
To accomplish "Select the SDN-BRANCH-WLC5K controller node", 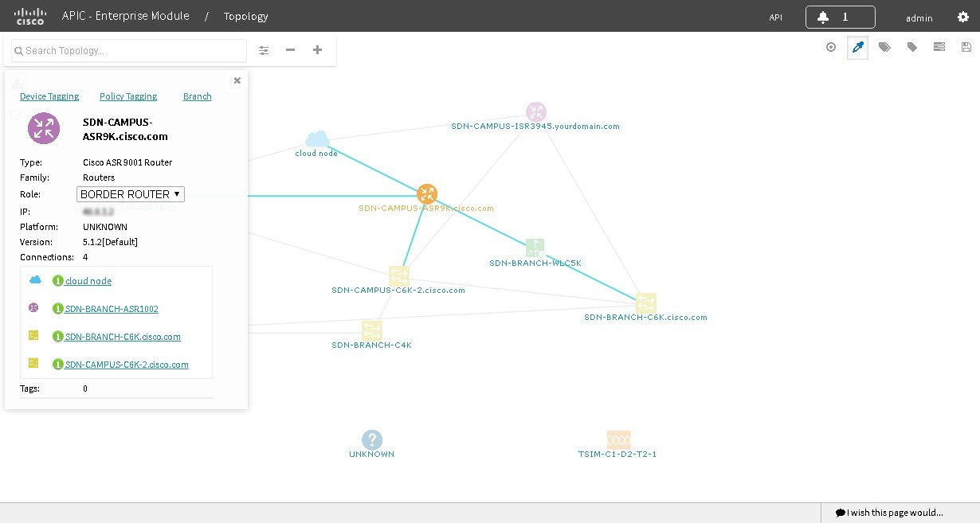I will click(x=535, y=248).
